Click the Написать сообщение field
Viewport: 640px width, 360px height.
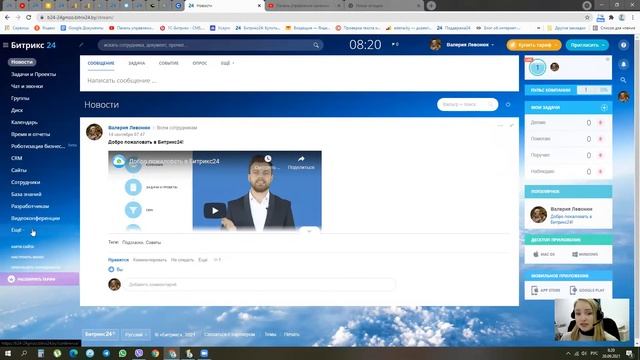pyautogui.click(x=299, y=81)
